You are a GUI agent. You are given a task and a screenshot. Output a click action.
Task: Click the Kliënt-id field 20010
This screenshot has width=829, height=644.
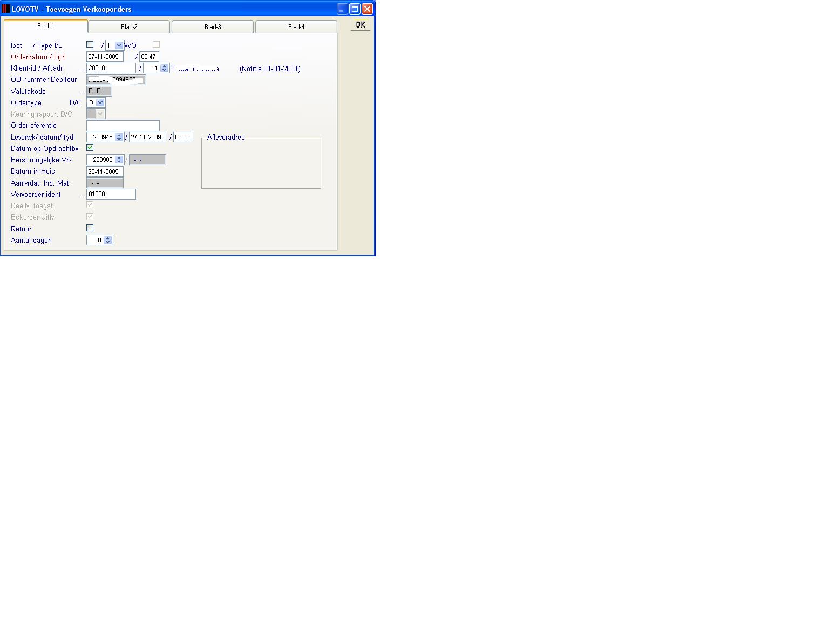click(x=111, y=68)
